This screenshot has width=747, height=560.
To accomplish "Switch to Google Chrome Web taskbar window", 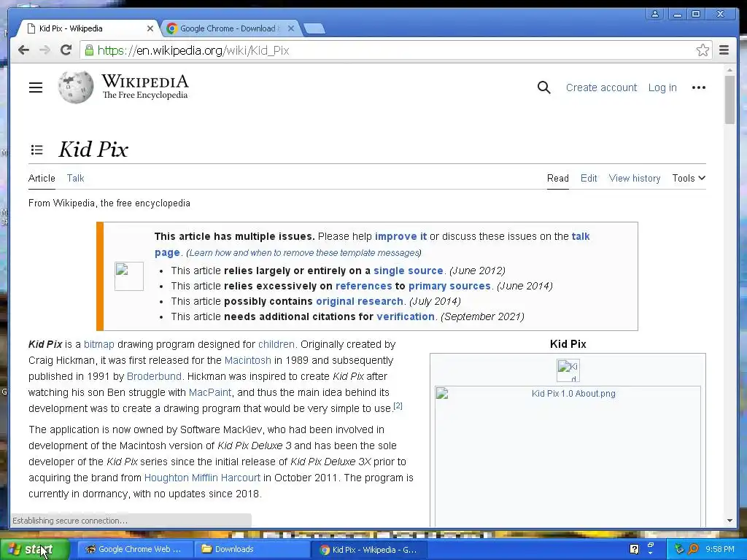I will pyautogui.click(x=135, y=549).
